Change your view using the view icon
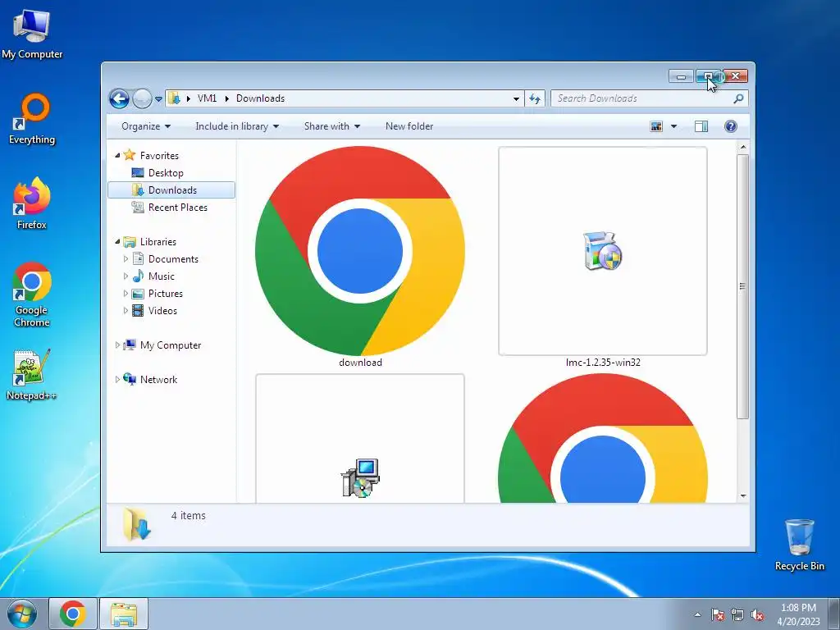Screen dimensions: 840x630 [x=656, y=126]
